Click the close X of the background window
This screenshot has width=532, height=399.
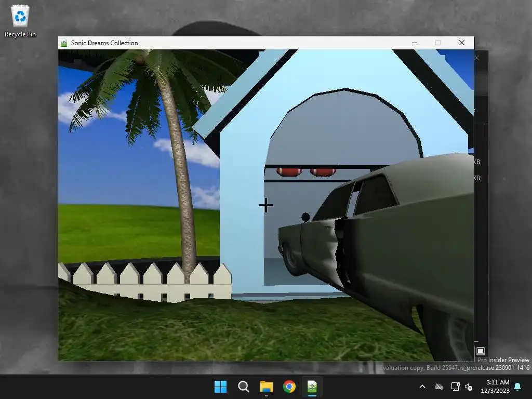pos(477,58)
